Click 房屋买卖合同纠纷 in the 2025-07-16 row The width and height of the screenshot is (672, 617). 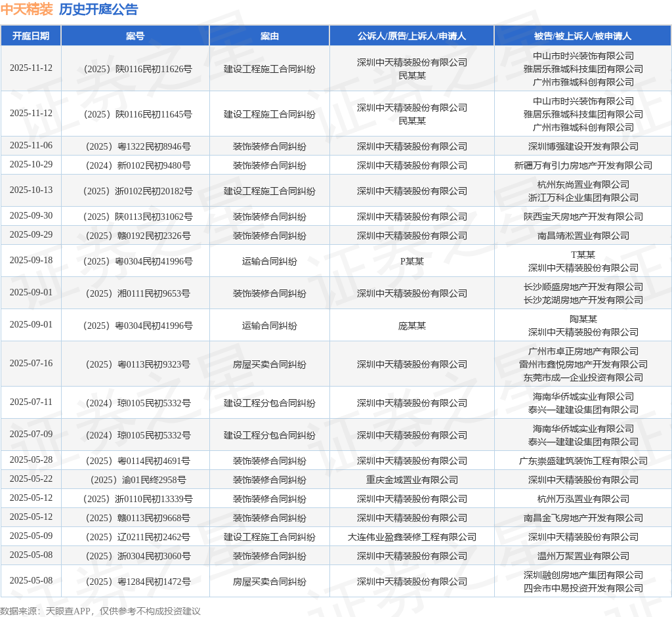[270, 364]
